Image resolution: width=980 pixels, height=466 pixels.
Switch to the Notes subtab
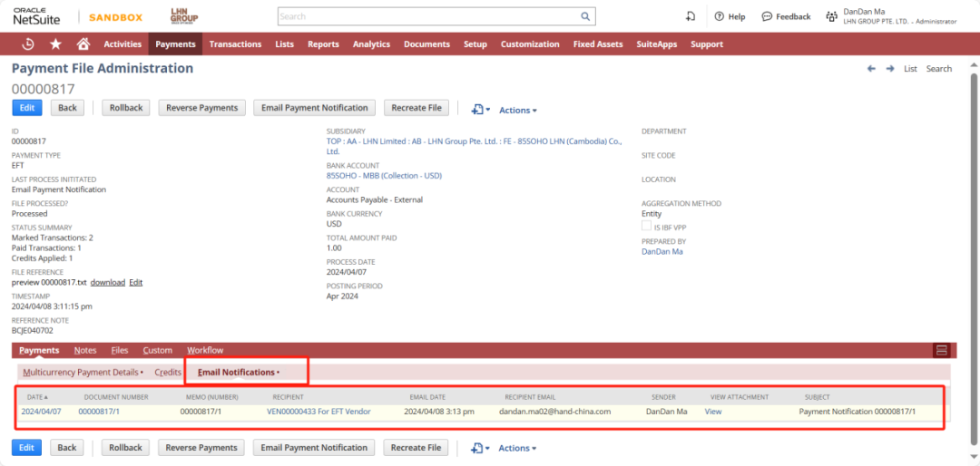pyautogui.click(x=85, y=351)
